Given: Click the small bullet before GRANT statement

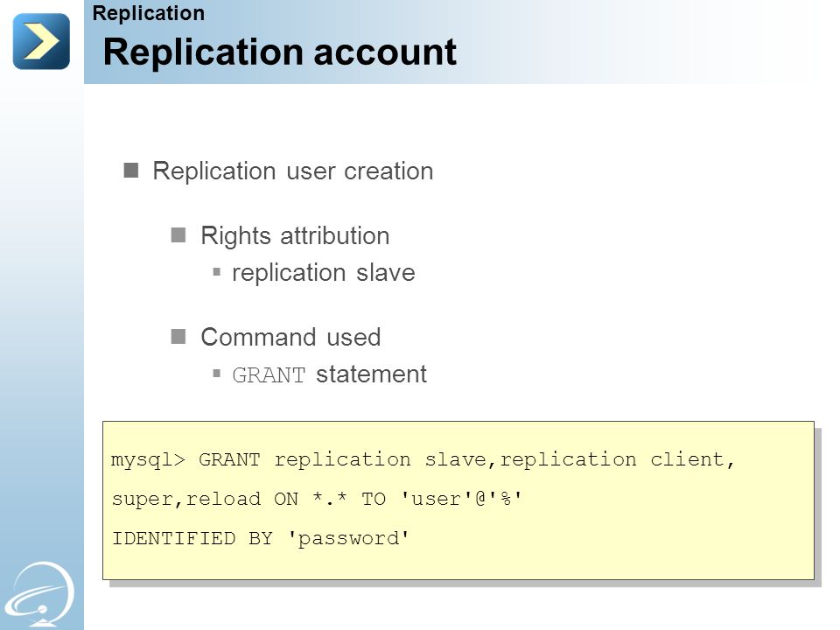Looking at the screenshot, I should pyautogui.click(x=216, y=373).
